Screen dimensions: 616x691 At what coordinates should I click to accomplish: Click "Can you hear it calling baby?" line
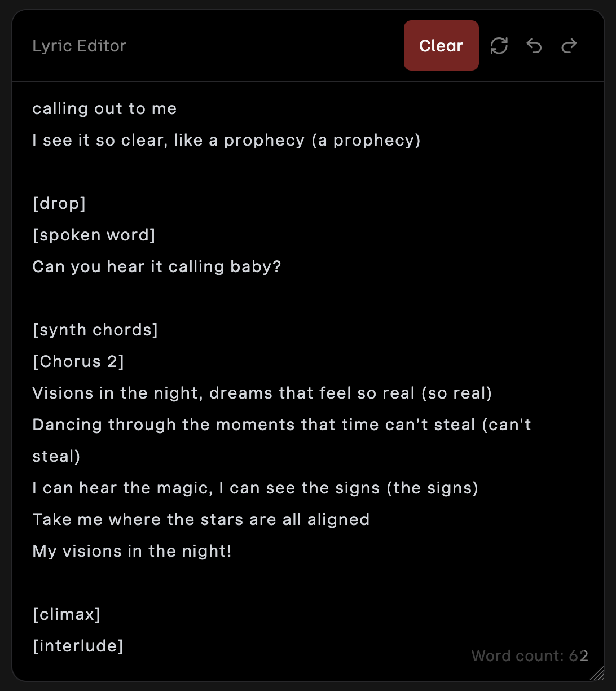coord(157,266)
